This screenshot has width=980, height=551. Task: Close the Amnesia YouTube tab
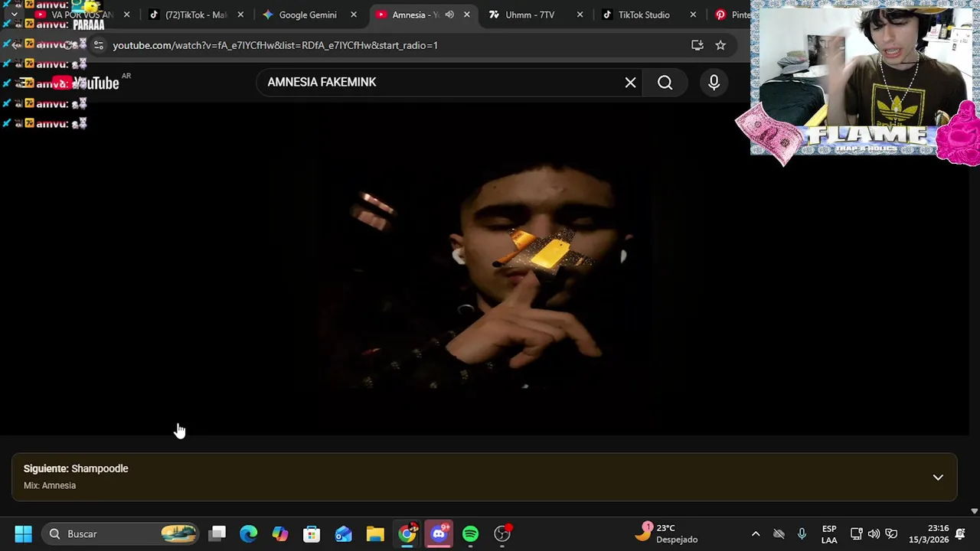[x=466, y=15]
